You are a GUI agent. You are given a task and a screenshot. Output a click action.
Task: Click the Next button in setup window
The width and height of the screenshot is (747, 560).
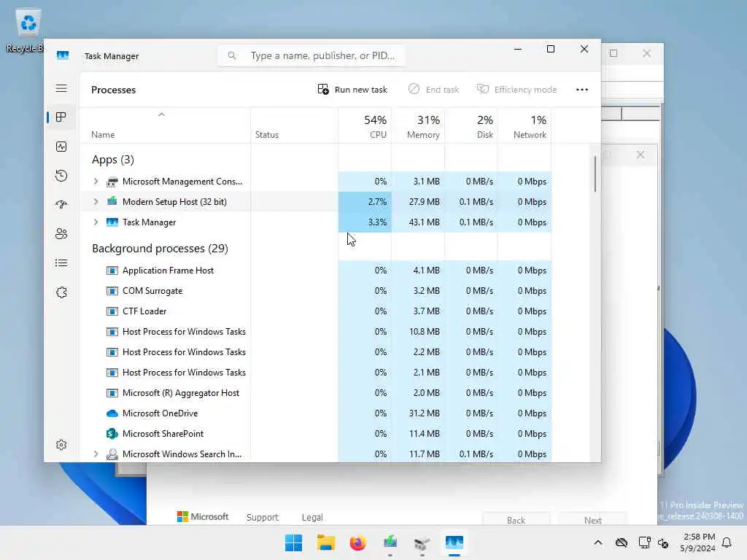pyautogui.click(x=592, y=519)
